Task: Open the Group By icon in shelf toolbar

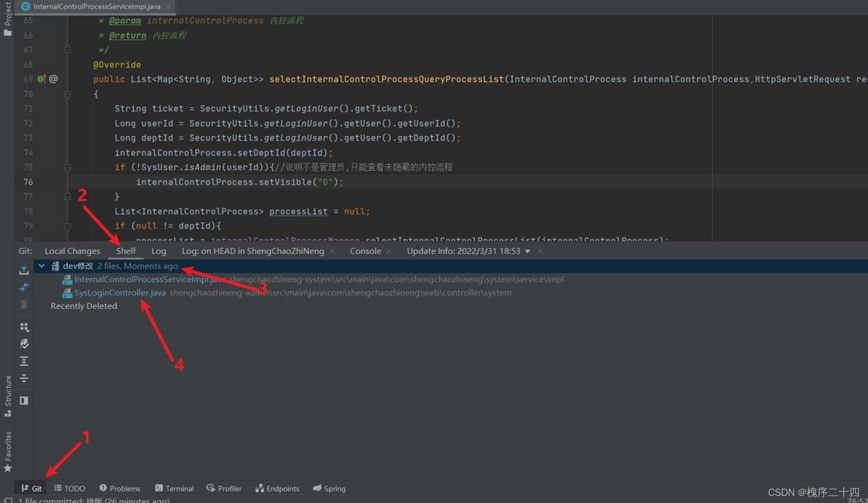Action: coord(24,327)
